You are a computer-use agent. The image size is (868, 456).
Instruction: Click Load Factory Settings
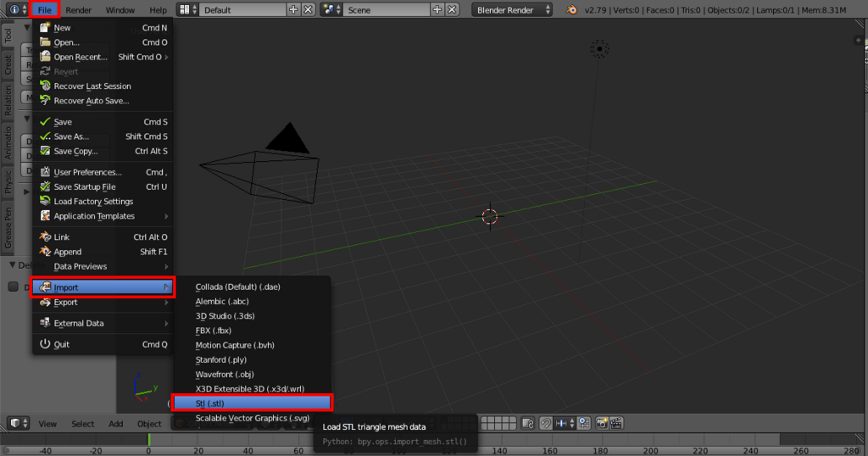103,202
